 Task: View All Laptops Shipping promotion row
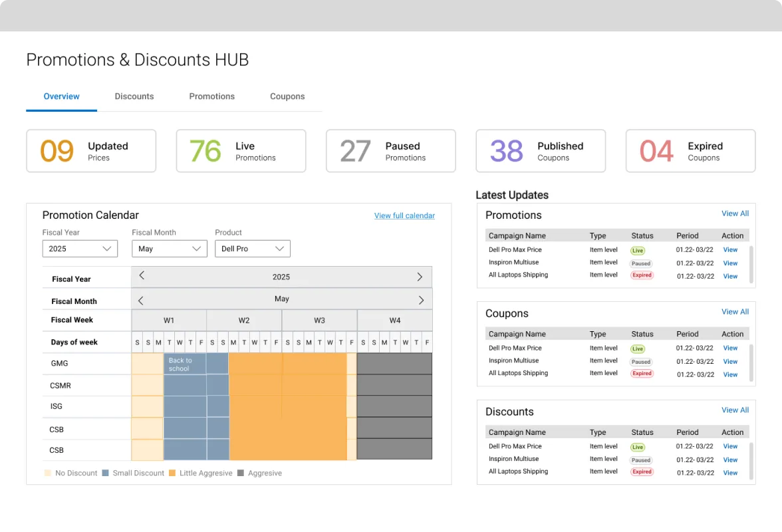[x=730, y=276]
